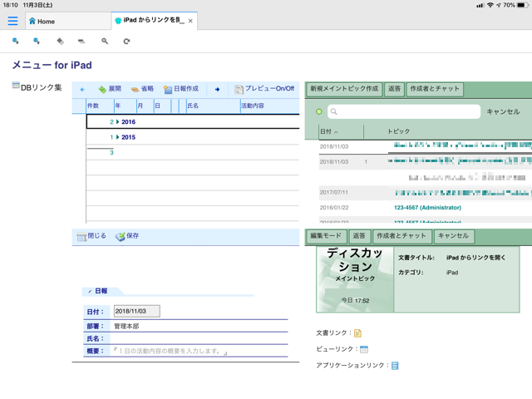Click the green status dot beside search
This screenshot has width=532, height=399.
coord(319,111)
